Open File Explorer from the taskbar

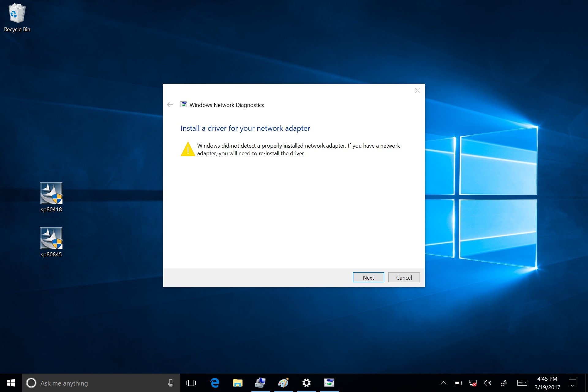point(238,383)
